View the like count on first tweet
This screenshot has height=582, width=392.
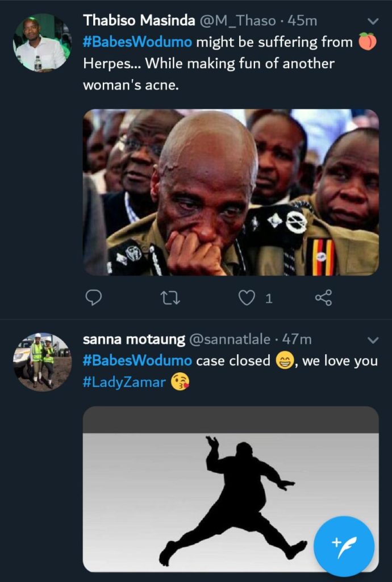[269, 298]
